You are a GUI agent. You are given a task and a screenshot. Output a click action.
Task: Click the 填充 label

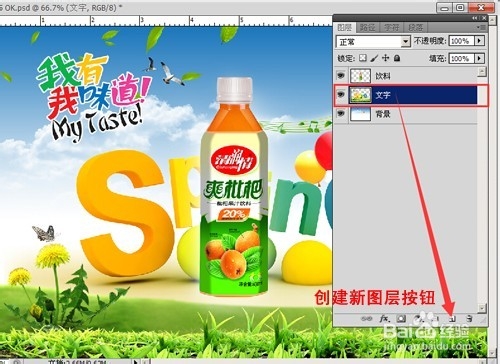coord(437,58)
